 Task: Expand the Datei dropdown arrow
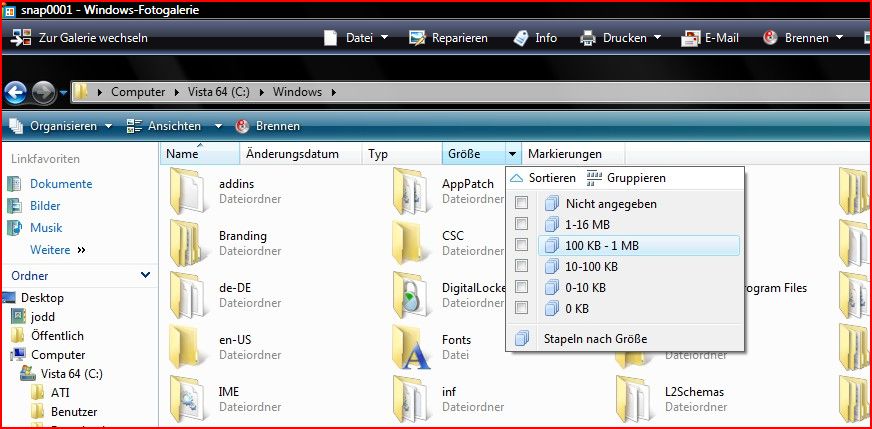(x=384, y=38)
